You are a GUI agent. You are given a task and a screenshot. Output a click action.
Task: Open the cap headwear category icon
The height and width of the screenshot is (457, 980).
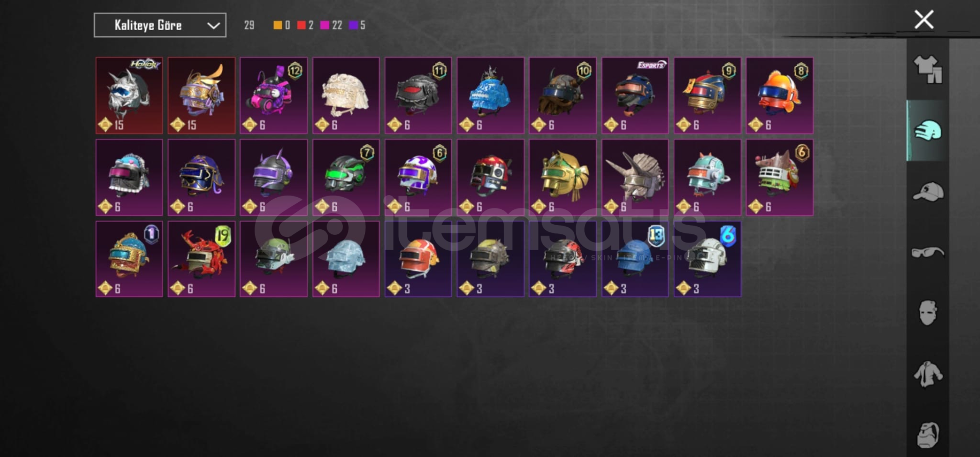coord(928,192)
